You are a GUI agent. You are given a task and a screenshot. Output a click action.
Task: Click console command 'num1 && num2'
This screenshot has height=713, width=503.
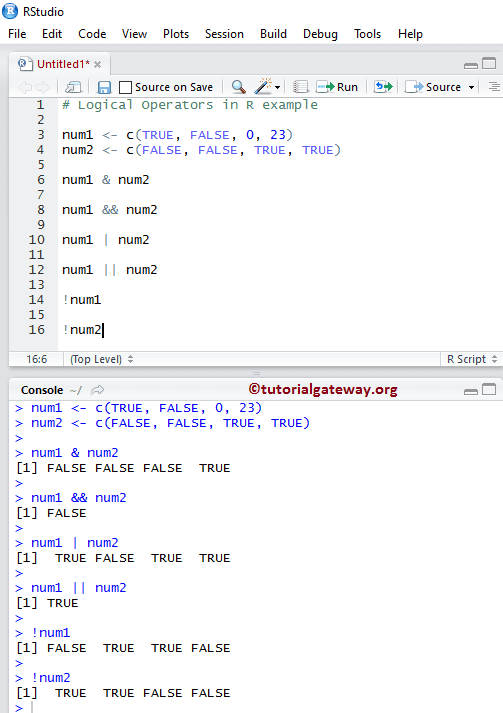pos(79,498)
